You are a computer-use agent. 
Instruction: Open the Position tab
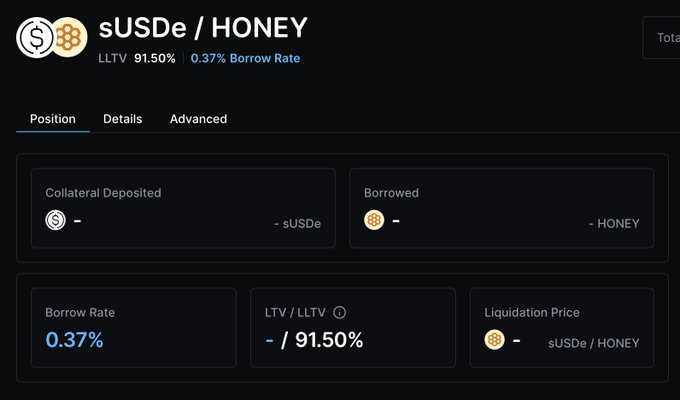pyautogui.click(x=53, y=119)
